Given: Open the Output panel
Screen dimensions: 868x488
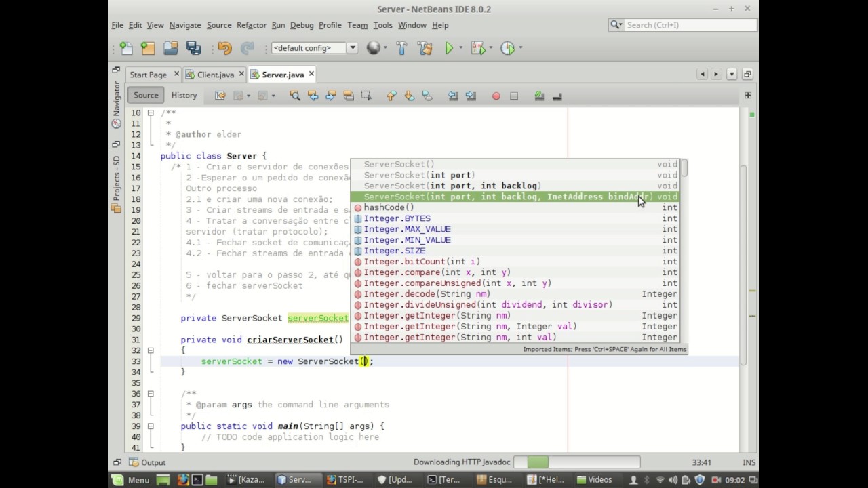Looking at the screenshot, I should point(147,462).
